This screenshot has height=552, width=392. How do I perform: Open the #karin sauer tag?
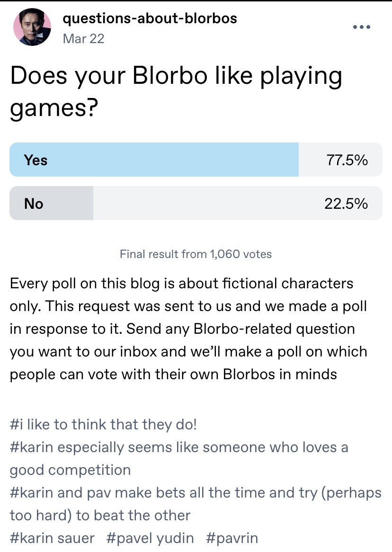52,538
